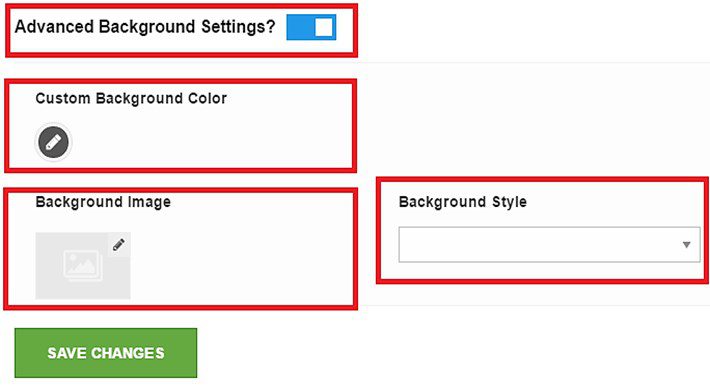This screenshot has width=710, height=390.
Task: Click the white knob of the toggle
Action: tap(324, 27)
